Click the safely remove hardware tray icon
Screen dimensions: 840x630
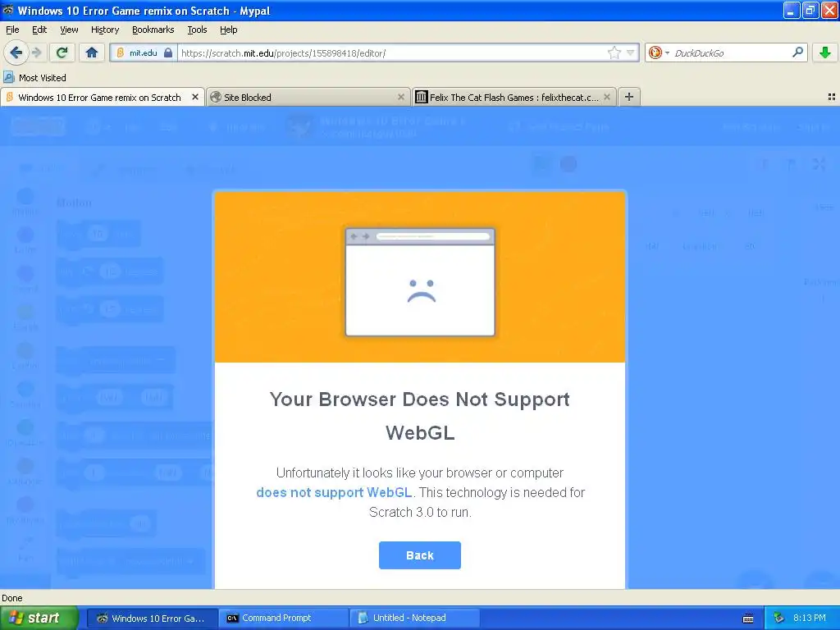pyautogui.click(x=778, y=619)
